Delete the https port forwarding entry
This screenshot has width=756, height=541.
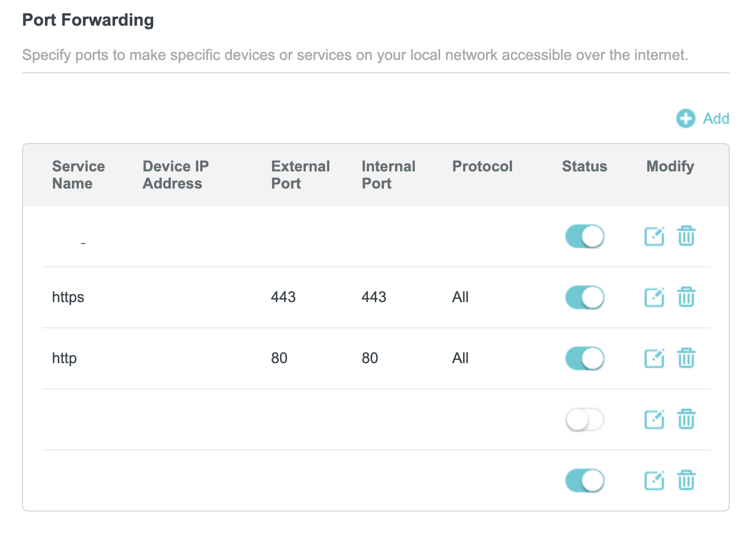(x=686, y=297)
